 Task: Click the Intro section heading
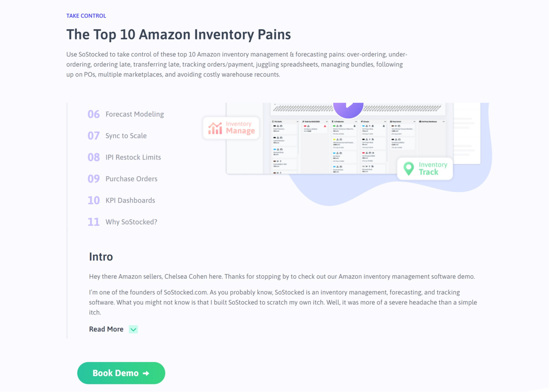[x=101, y=257]
